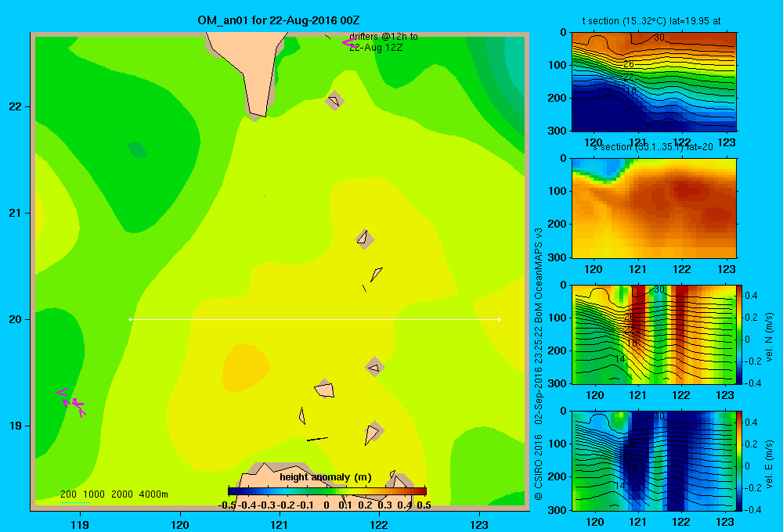Image resolution: width=783 pixels, height=532 pixels.
Task: Click the latitude label "20" on the main map
Action: 16,319
